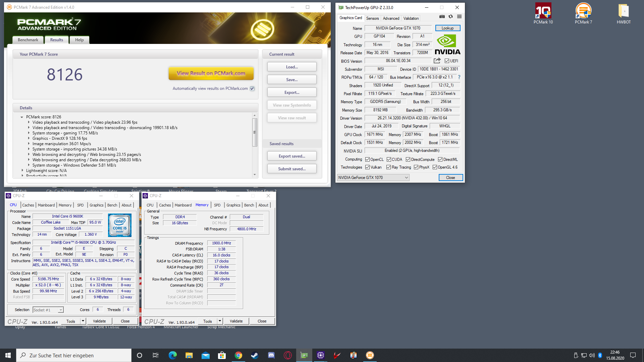
Task: Click the Cortana circle on the taskbar
Action: pos(140,355)
